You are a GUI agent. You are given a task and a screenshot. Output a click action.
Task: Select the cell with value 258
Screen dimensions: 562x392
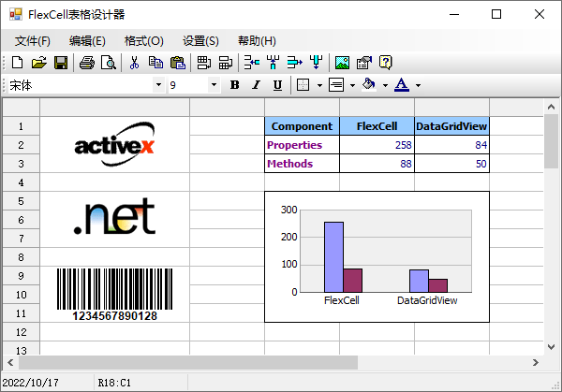click(377, 145)
